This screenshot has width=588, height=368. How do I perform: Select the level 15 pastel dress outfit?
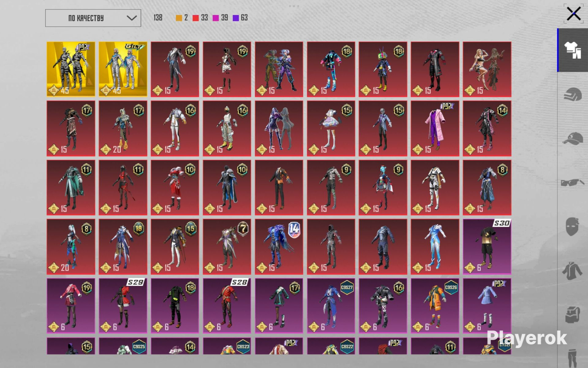(x=331, y=128)
